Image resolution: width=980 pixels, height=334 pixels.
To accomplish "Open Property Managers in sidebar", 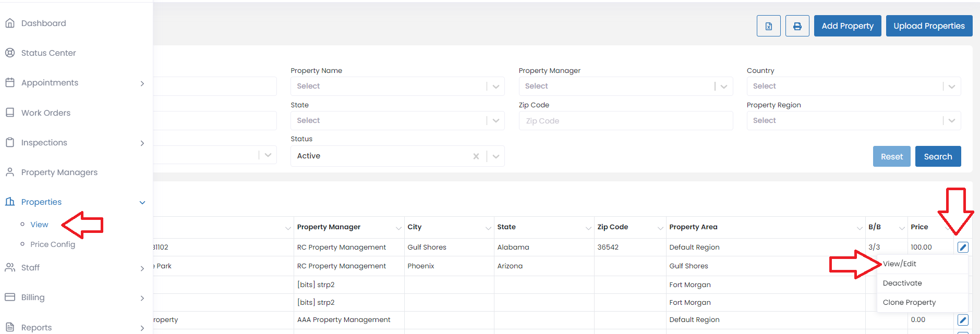I will pyautogui.click(x=59, y=172).
